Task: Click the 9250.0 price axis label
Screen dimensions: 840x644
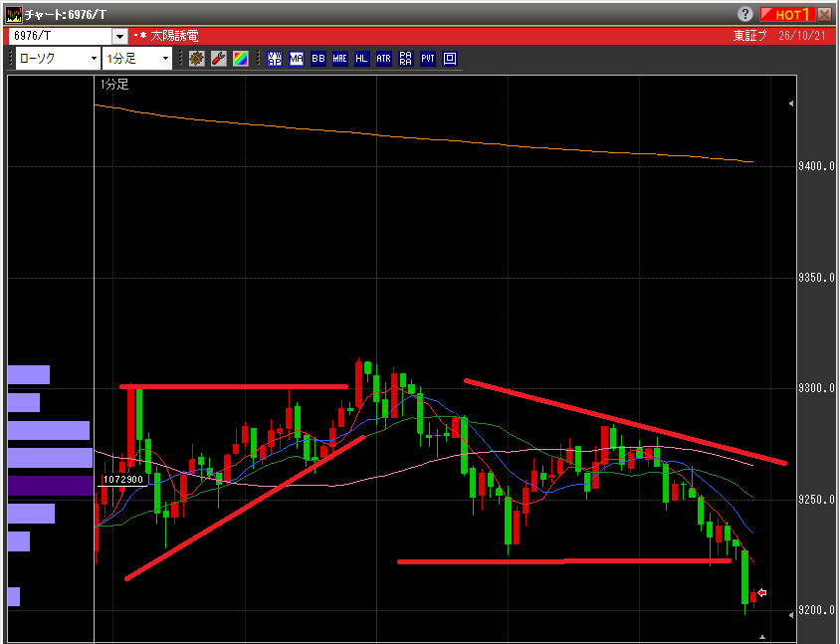Action: (x=816, y=500)
